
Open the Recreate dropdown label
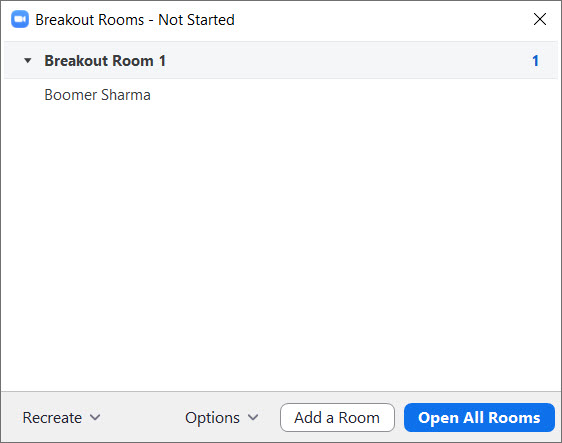tap(52, 418)
